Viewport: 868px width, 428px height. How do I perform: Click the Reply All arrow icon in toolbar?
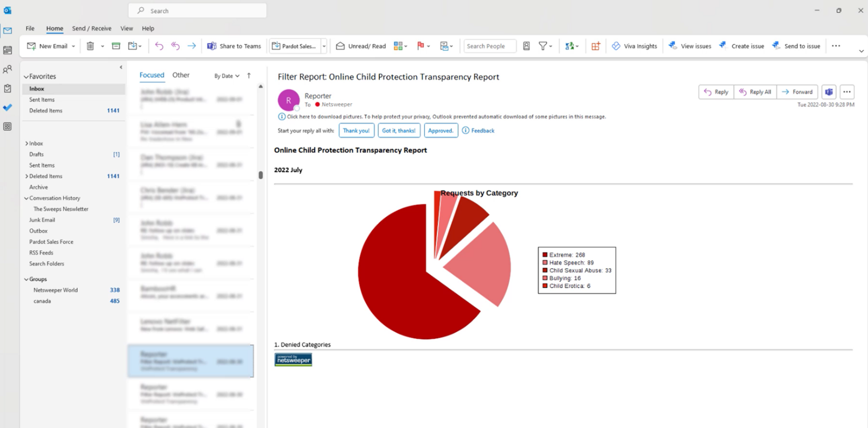pos(175,46)
